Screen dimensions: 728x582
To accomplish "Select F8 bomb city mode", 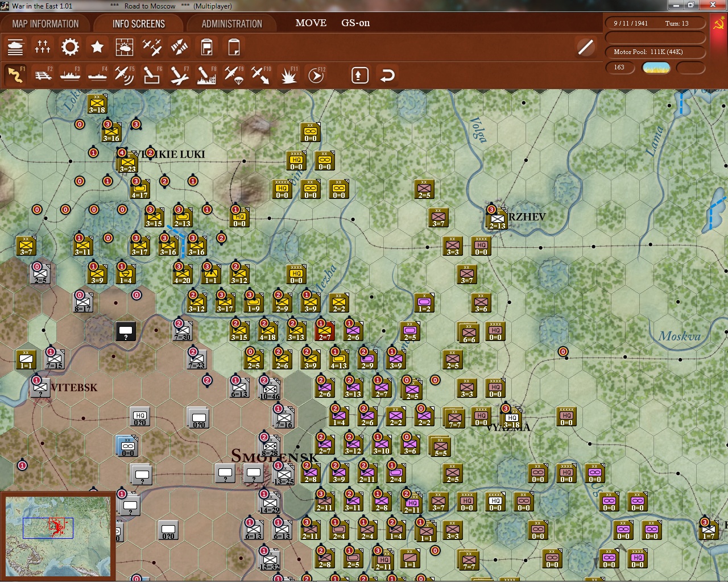I will pyautogui.click(x=206, y=75).
